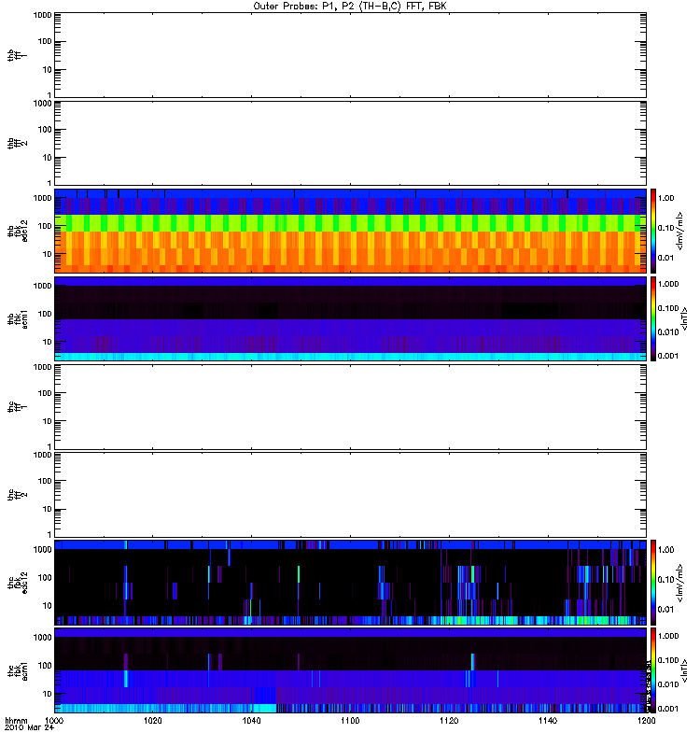Click the "1000" time label on the x-axis

pos(54,721)
